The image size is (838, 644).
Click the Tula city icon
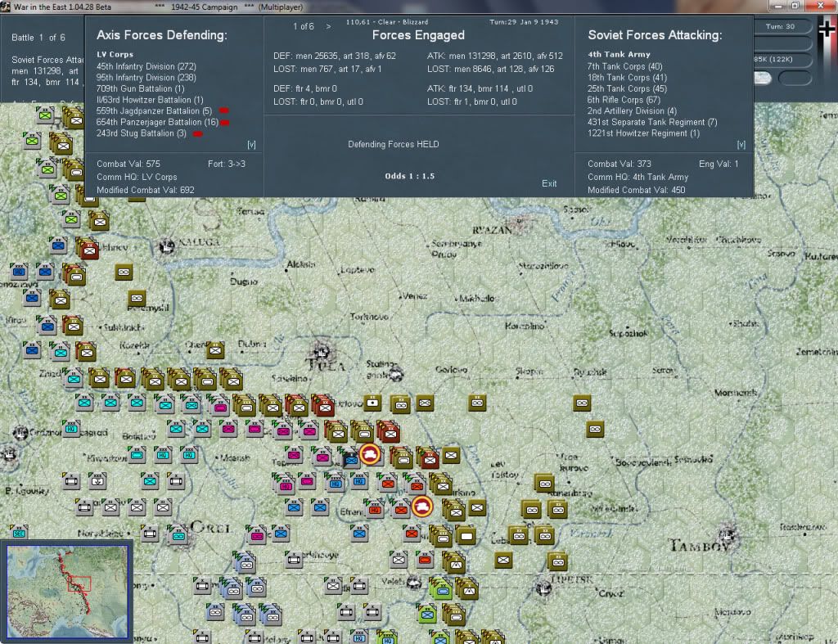click(322, 353)
